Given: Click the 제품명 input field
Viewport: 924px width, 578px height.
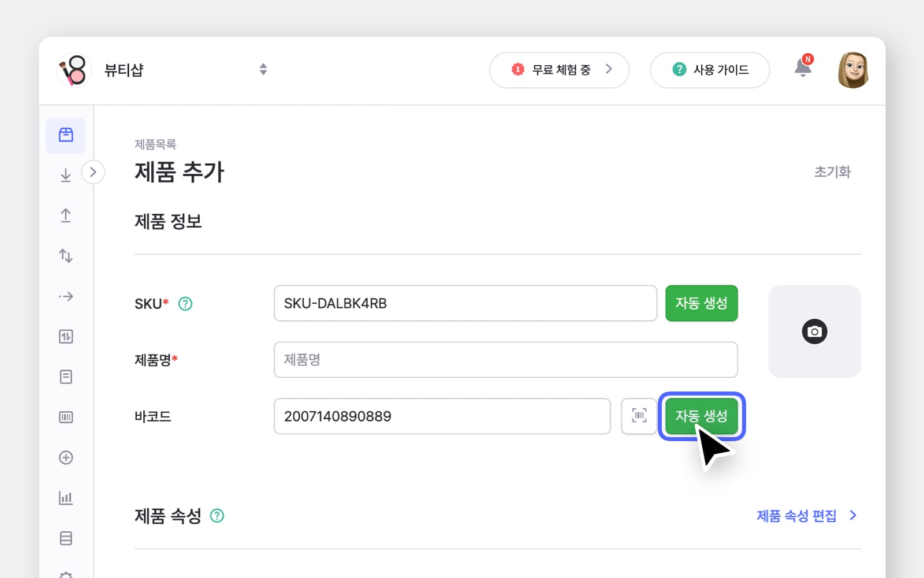Looking at the screenshot, I should (506, 359).
